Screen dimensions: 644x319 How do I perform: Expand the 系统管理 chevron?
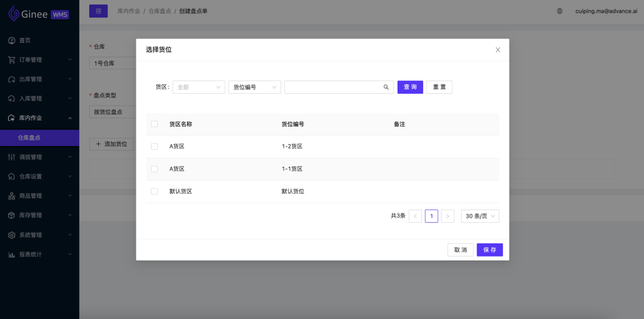(x=70, y=235)
